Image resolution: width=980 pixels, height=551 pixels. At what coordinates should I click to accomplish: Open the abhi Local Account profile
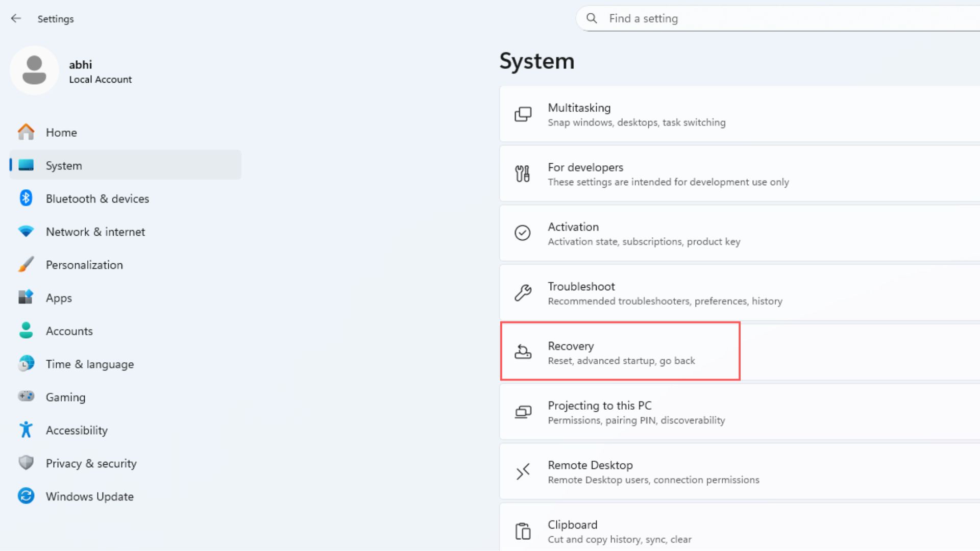click(x=77, y=70)
